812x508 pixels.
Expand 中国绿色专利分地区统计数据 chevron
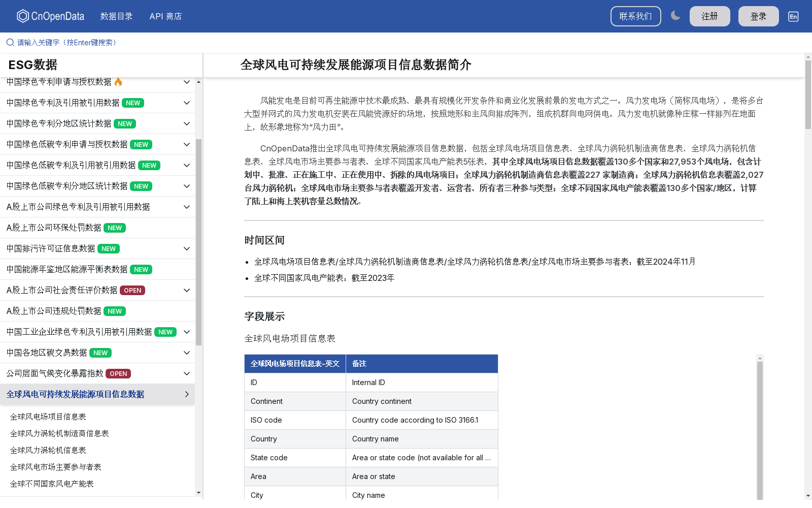click(187, 123)
